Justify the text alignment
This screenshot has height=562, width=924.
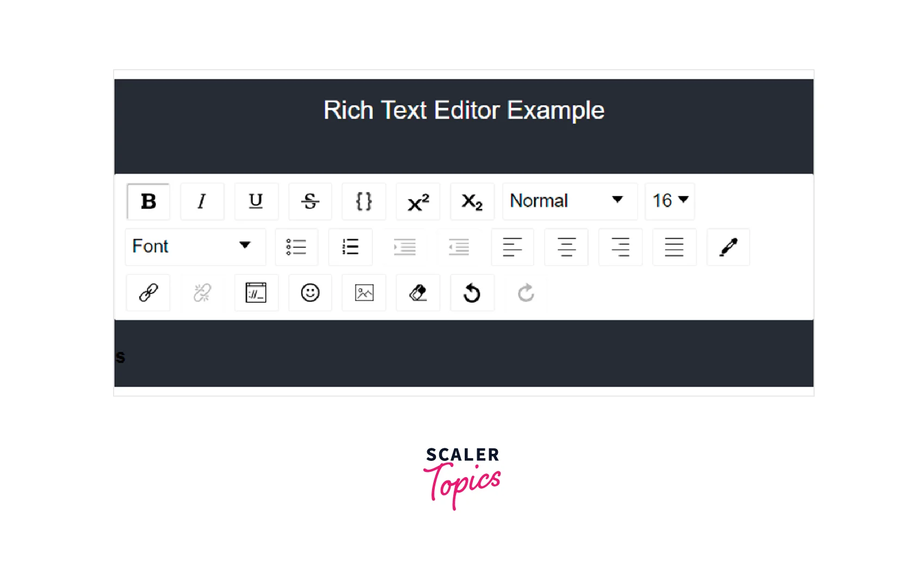point(674,247)
